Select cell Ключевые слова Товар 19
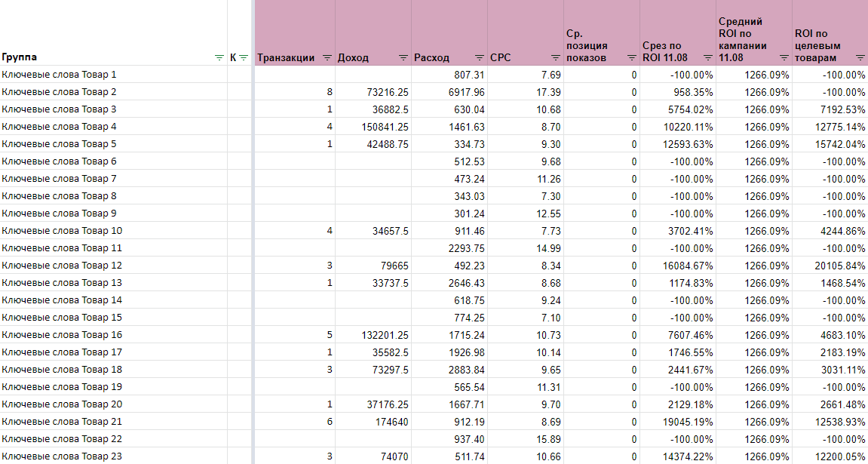Viewport: 868px width, 464px height. coord(113,386)
